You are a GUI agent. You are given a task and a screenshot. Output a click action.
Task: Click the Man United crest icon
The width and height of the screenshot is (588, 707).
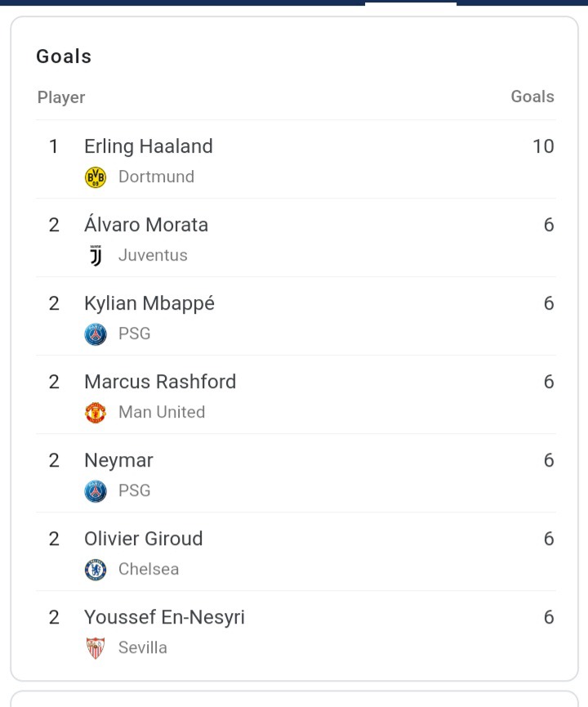click(x=96, y=413)
